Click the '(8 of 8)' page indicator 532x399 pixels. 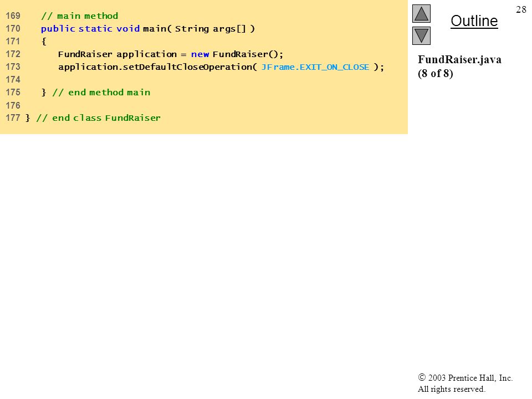coord(436,73)
